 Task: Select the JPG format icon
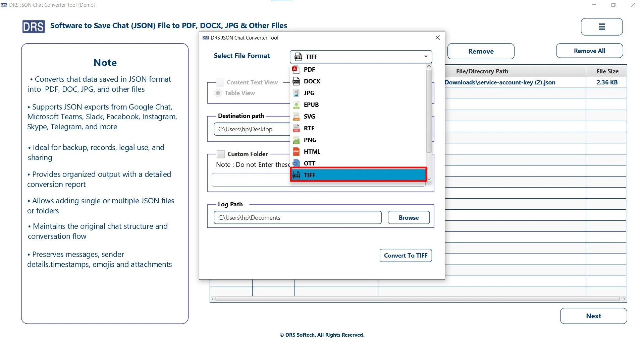click(x=297, y=93)
